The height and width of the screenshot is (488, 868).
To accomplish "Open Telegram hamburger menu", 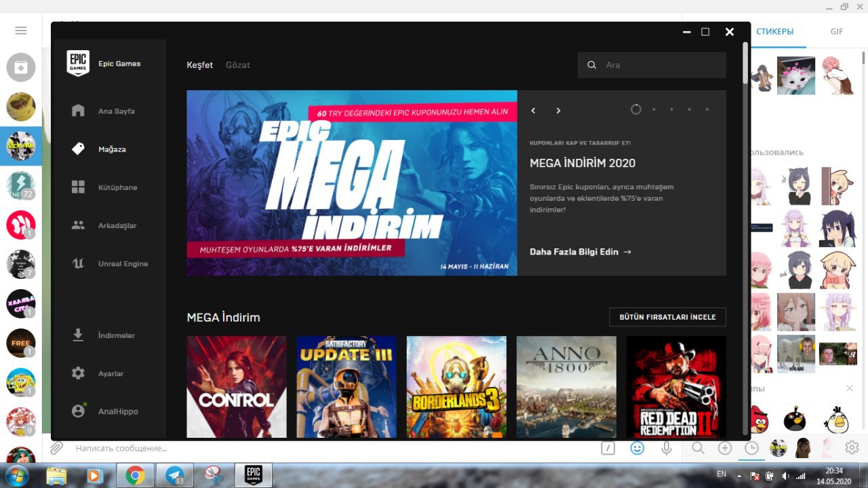I will pos(21,31).
